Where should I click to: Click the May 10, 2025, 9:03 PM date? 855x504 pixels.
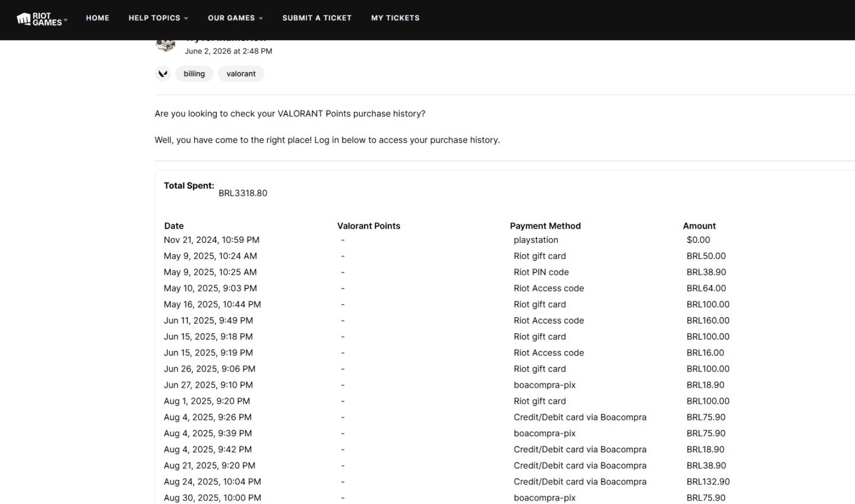click(210, 288)
